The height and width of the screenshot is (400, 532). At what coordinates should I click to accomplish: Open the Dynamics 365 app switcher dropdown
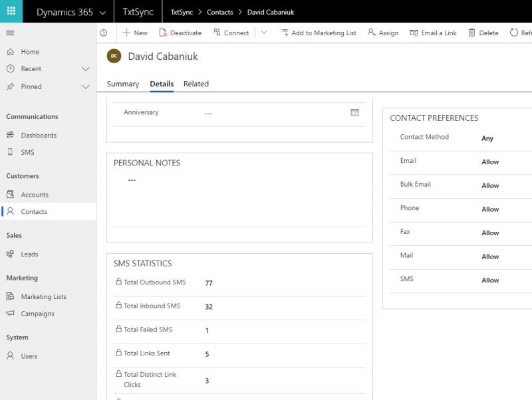(x=103, y=11)
